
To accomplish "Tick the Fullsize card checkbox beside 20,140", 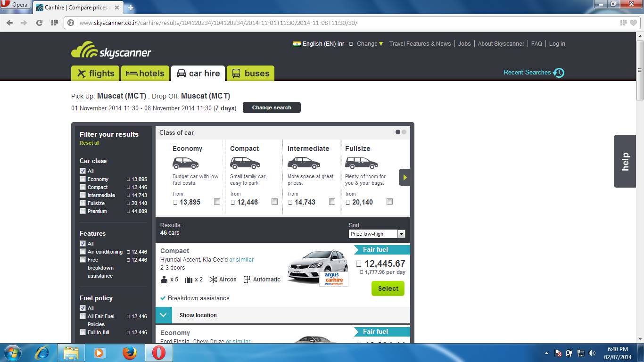I will pyautogui.click(x=389, y=202).
